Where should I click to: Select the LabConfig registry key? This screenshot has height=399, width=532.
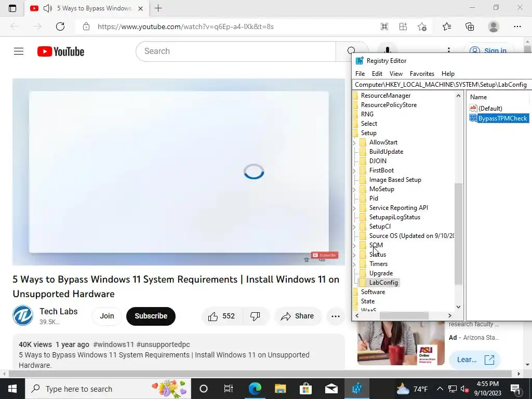coord(383,283)
